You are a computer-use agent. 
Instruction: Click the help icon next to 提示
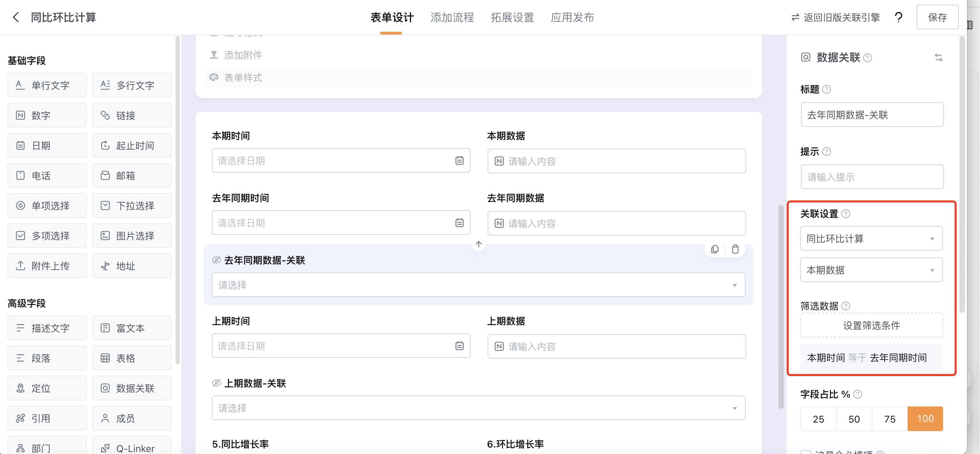click(826, 151)
